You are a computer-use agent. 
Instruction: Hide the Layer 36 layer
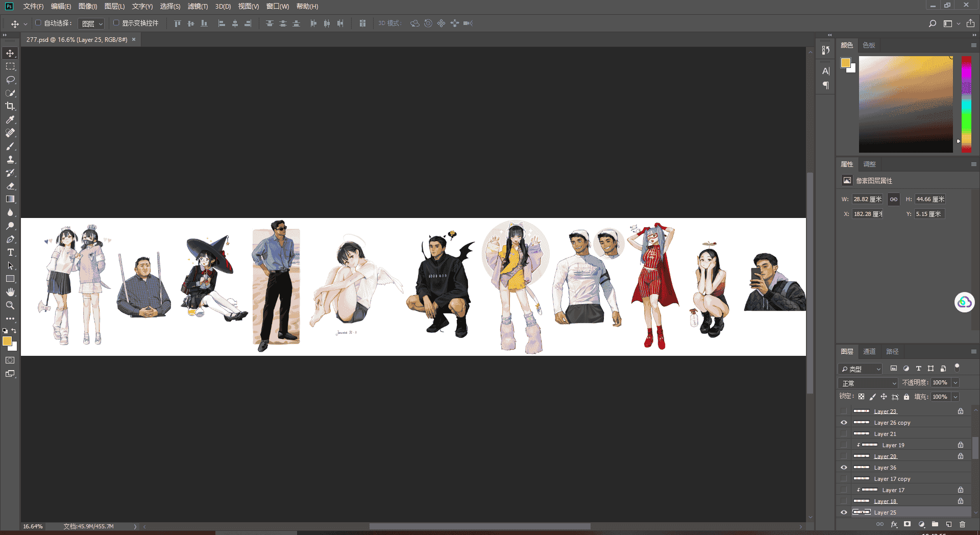point(844,468)
